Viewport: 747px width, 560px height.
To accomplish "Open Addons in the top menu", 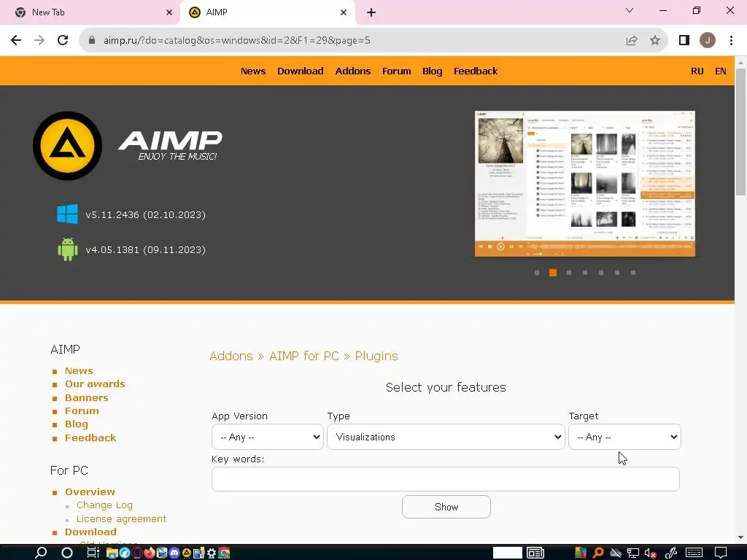I will coord(353,71).
